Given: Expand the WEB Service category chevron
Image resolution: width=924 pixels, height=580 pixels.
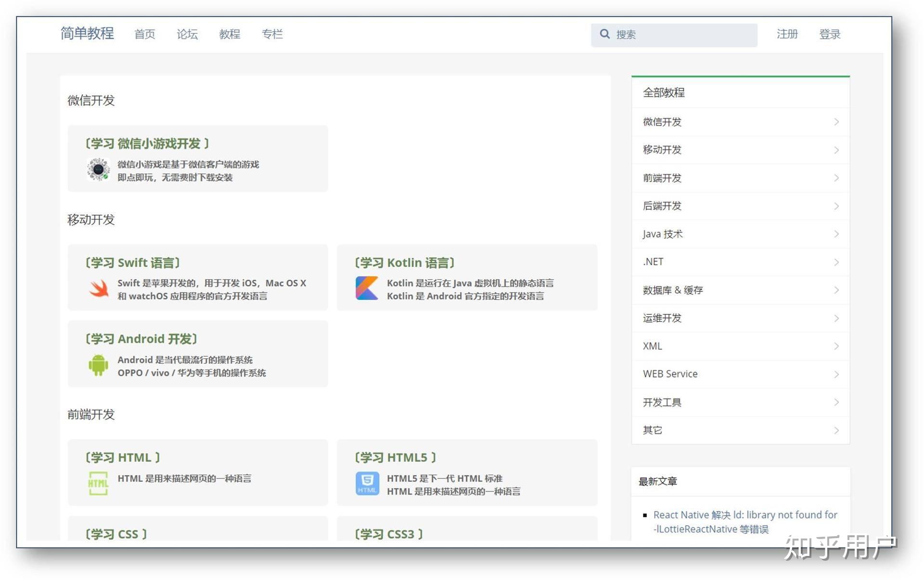Looking at the screenshot, I should pyautogui.click(x=836, y=374).
